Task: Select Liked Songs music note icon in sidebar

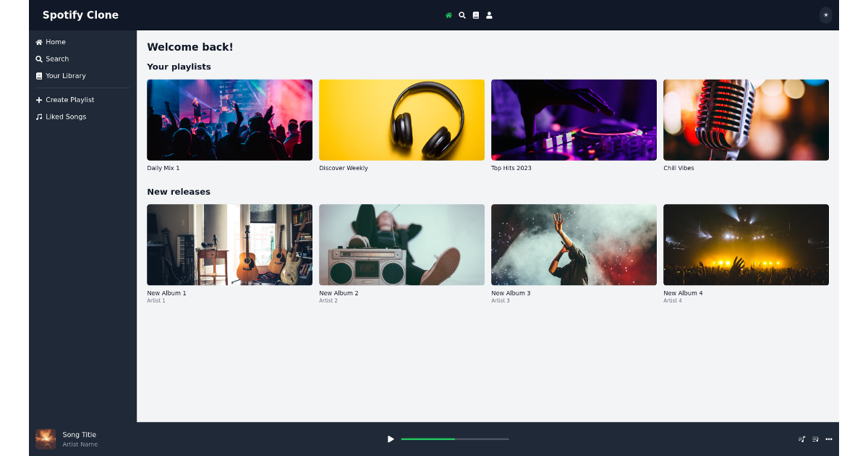Action: tap(39, 117)
